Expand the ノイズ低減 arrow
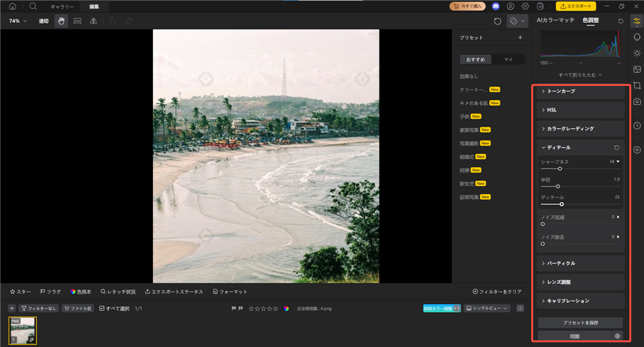The height and width of the screenshot is (347, 644). [618, 217]
